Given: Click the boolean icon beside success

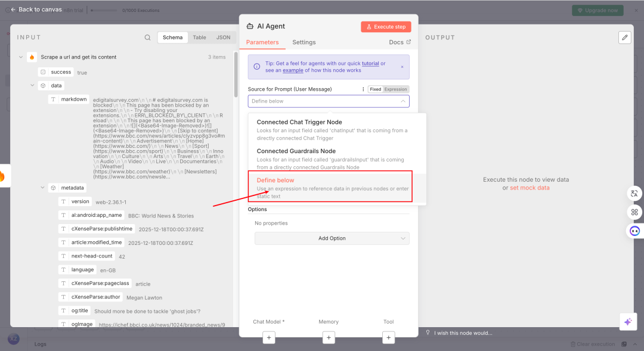Looking at the screenshot, I should tap(43, 72).
